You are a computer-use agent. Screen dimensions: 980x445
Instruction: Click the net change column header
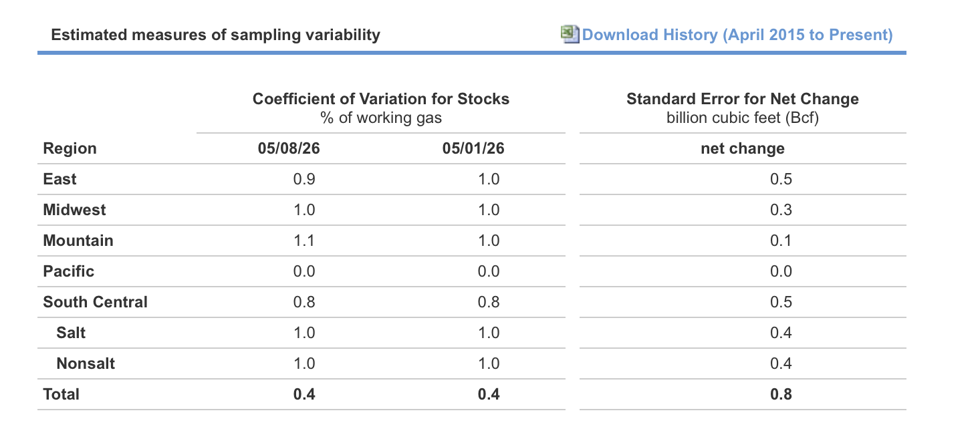(743, 148)
